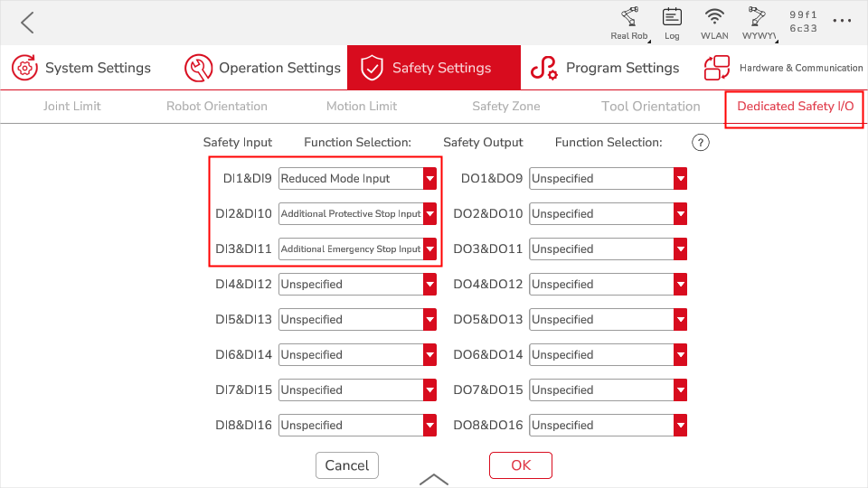
Task: Open DI3&DI11 dropdown arrow
Action: (x=429, y=249)
